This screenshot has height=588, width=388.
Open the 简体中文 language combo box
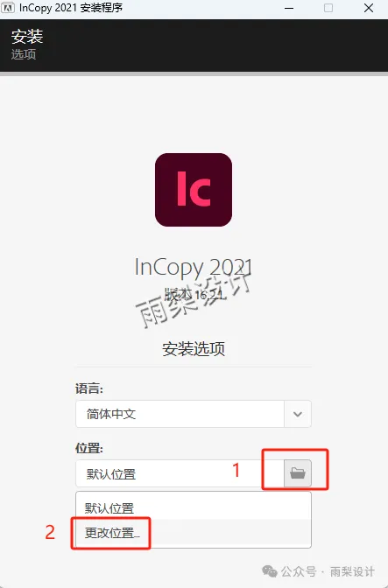coord(194,414)
